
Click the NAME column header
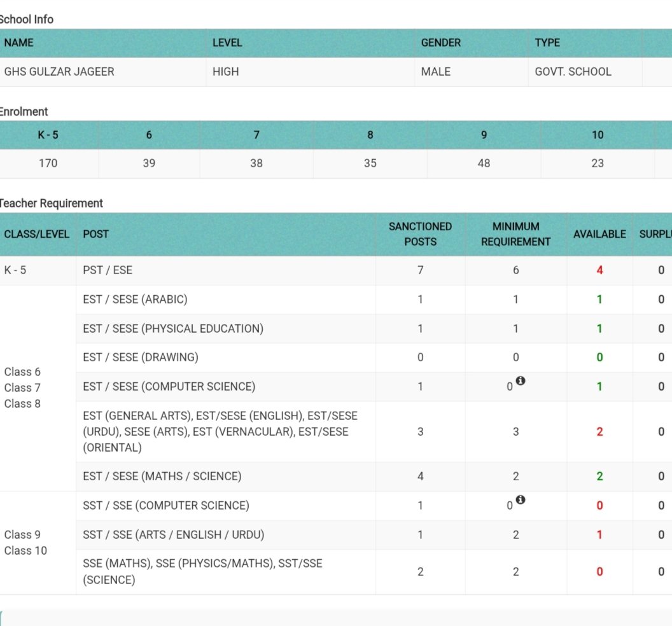[19, 43]
